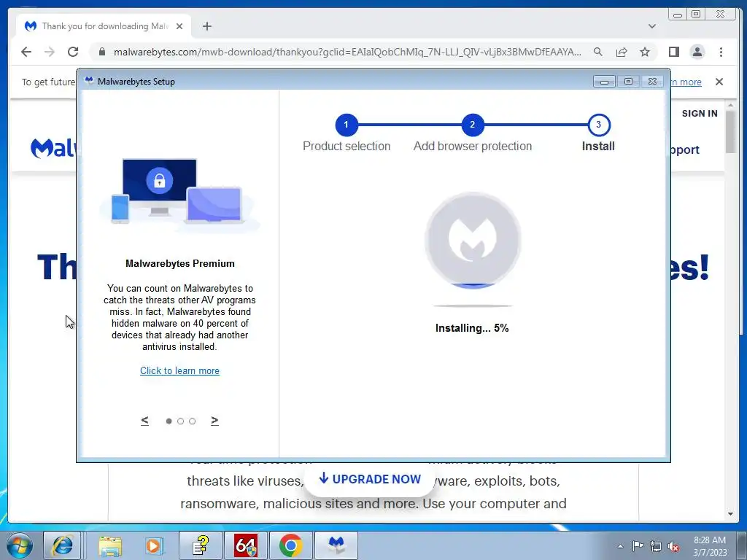
Task: Click the Malwarebytes install progress logo
Action: tap(473, 241)
